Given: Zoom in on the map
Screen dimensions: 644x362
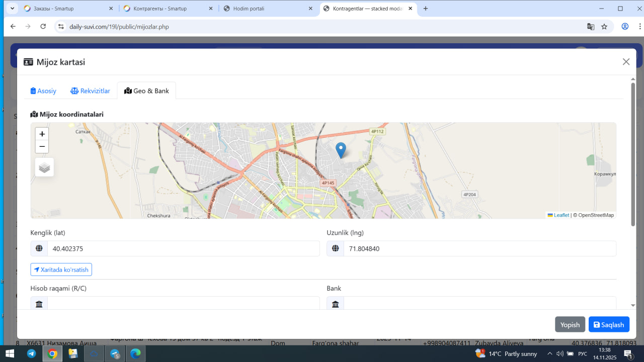Looking at the screenshot, I should pyautogui.click(x=42, y=134).
